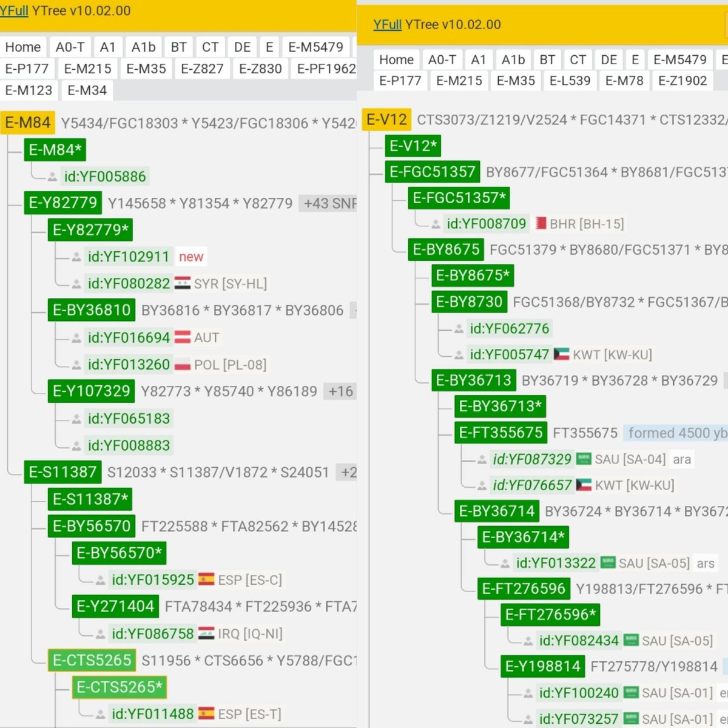Select E-M78 breadcrumb in right panel
728x728 pixels.
click(624, 81)
